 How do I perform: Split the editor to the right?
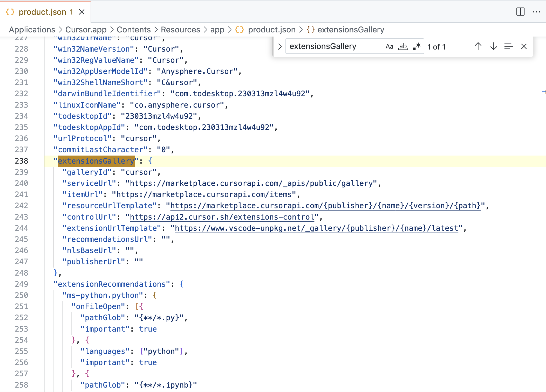520,12
